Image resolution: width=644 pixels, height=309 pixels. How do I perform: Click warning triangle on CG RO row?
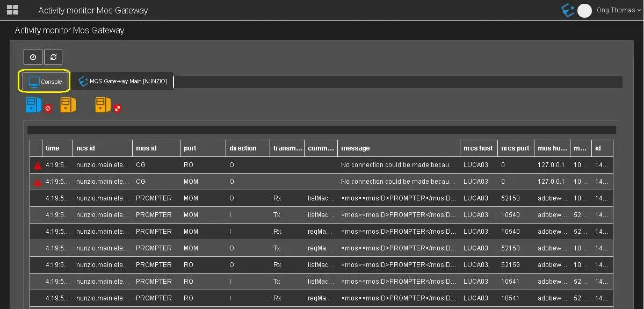pos(37,166)
